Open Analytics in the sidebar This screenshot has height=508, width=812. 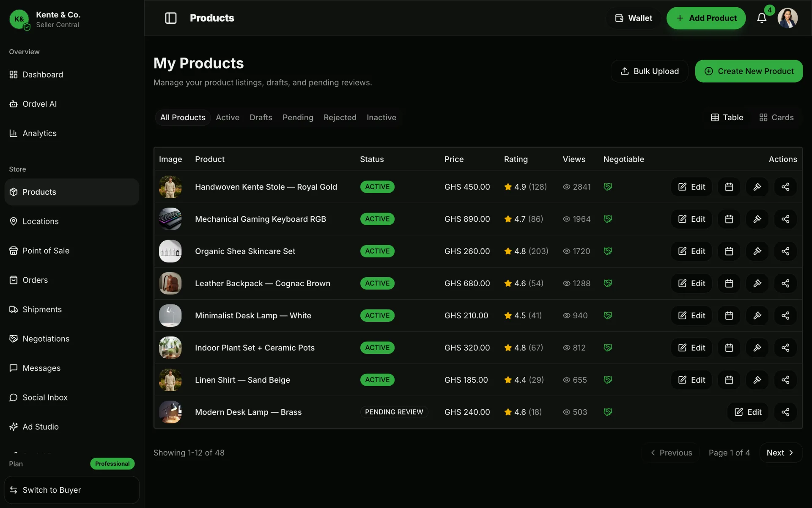72,133
